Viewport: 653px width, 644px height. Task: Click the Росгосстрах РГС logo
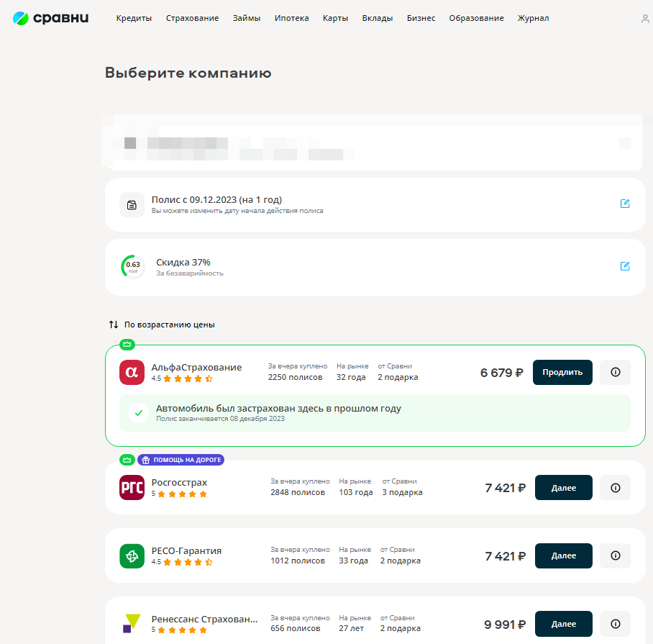tap(132, 487)
